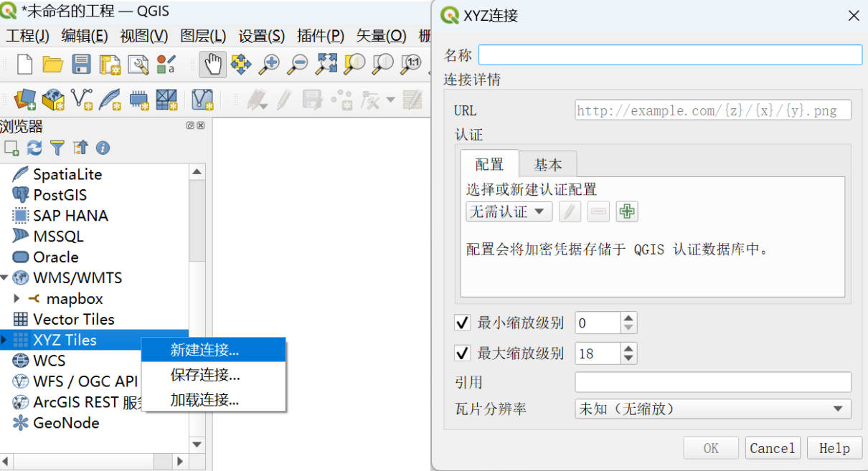Screen dimensions: 868x471
Task: Click in the 引用 input field
Action: coord(713,382)
